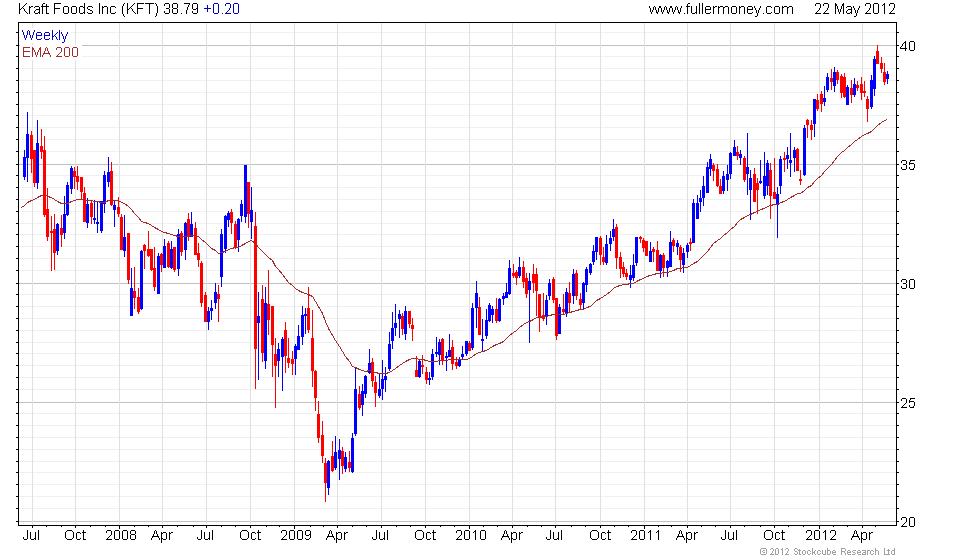
Task: Select the 2011 label on the time axis
Action: (646, 536)
